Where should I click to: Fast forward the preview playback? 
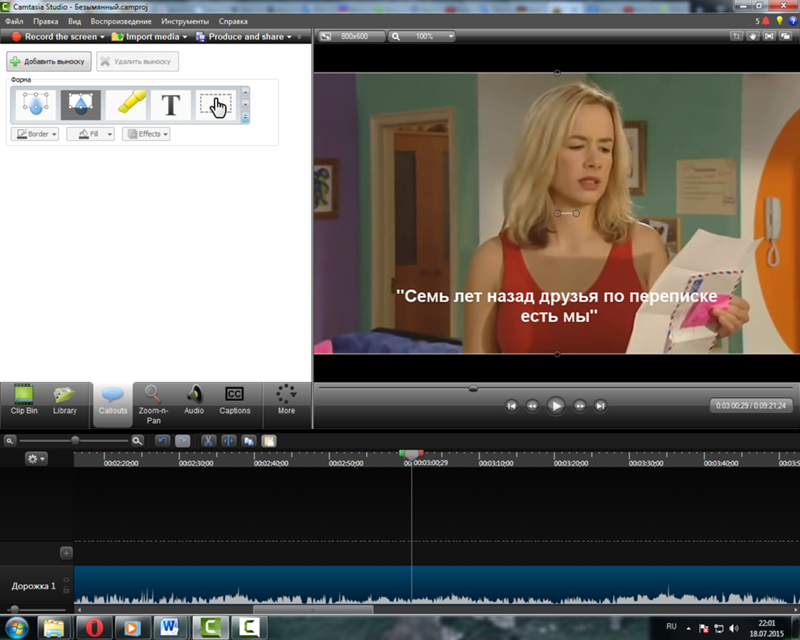tap(580, 406)
